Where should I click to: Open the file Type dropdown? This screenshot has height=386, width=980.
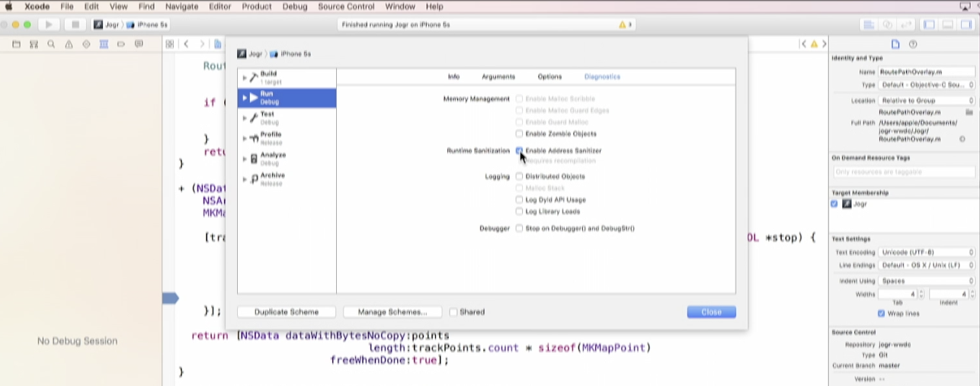(927, 85)
